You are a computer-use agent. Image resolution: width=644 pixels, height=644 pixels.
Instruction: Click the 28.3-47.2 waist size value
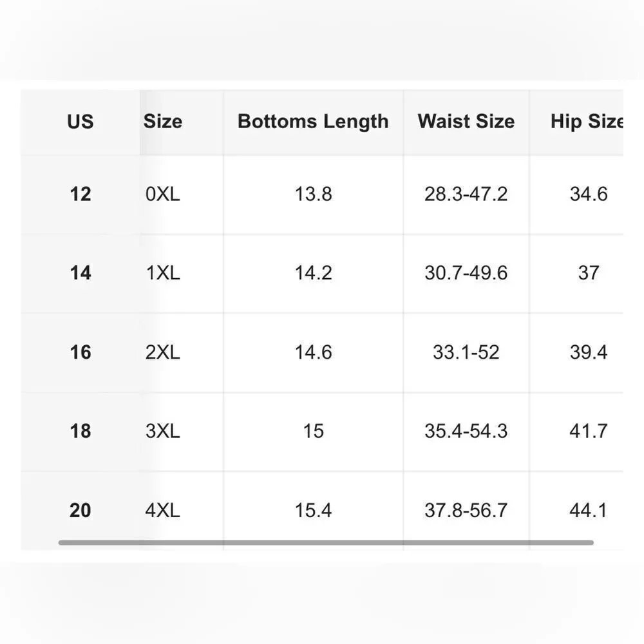pyautogui.click(x=466, y=194)
